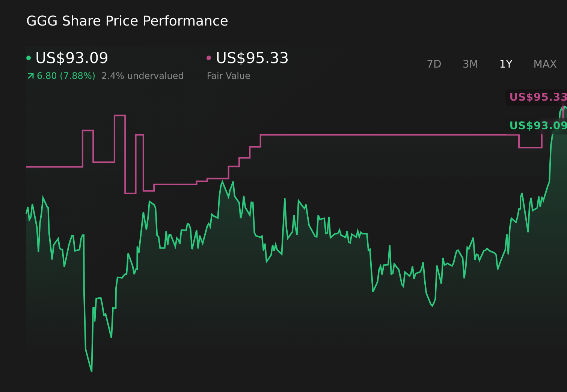The height and width of the screenshot is (392, 567).
Task: Click the GGG Share Price Performance title
Action: coord(127,21)
